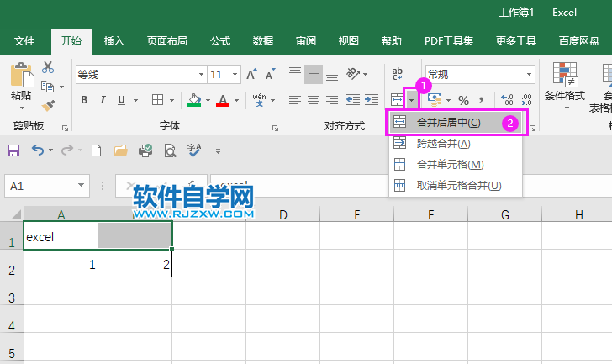
Task: Set middle vertical alignment
Action: (314, 74)
